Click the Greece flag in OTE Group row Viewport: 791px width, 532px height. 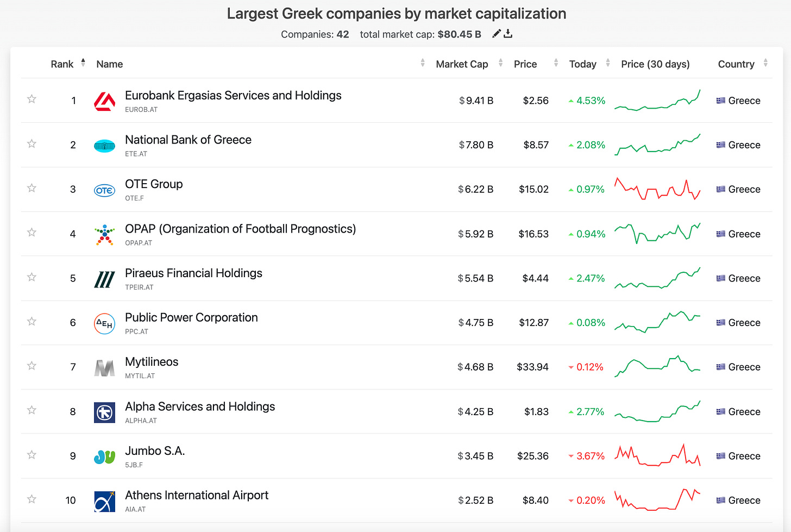pyautogui.click(x=721, y=189)
